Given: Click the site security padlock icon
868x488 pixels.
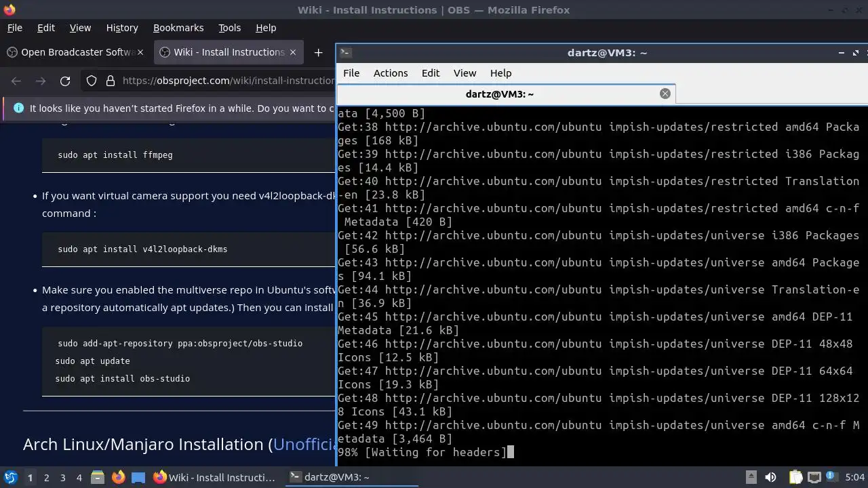Looking at the screenshot, I should pos(110,81).
